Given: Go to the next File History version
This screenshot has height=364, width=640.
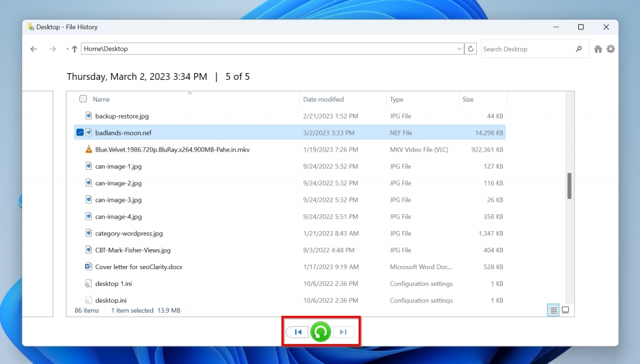Looking at the screenshot, I should point(343,332).
